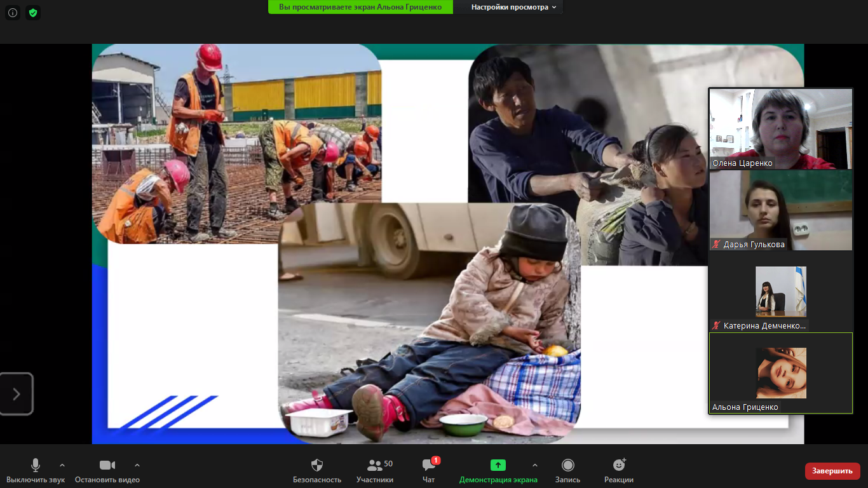Image resolution: width=868 pixels, height=488 pixels.
Task: Expand screen share options arrow
Action: point(534,465)
